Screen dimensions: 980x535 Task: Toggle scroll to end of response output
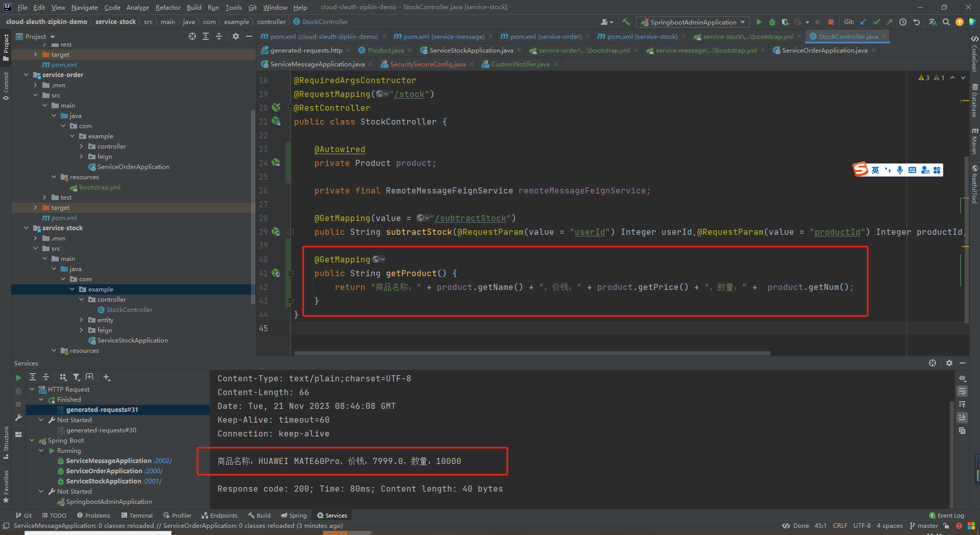962,417
